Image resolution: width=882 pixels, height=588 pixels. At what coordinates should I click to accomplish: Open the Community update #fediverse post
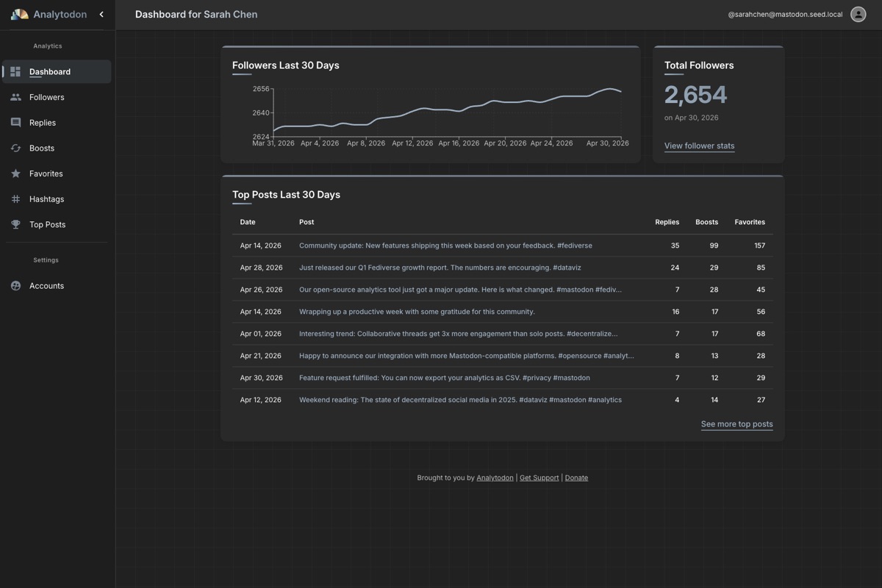tap(445, 245)
